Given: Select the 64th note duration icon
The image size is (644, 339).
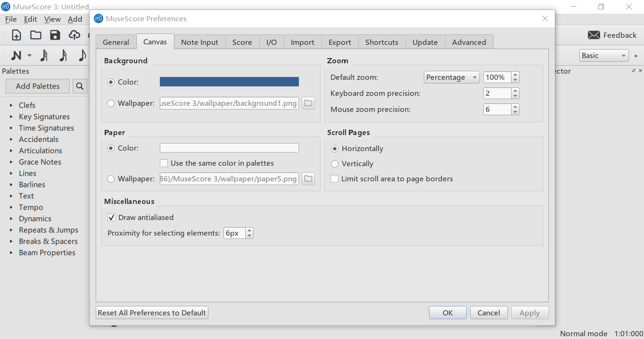Looking at the screenshot, I should (44, 56).
